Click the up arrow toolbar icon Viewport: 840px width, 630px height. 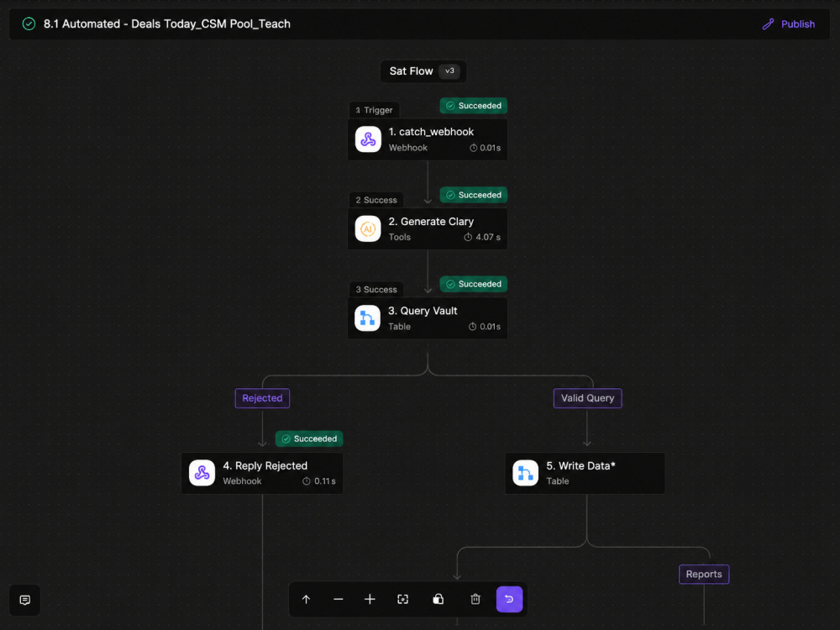click(306, 600)
